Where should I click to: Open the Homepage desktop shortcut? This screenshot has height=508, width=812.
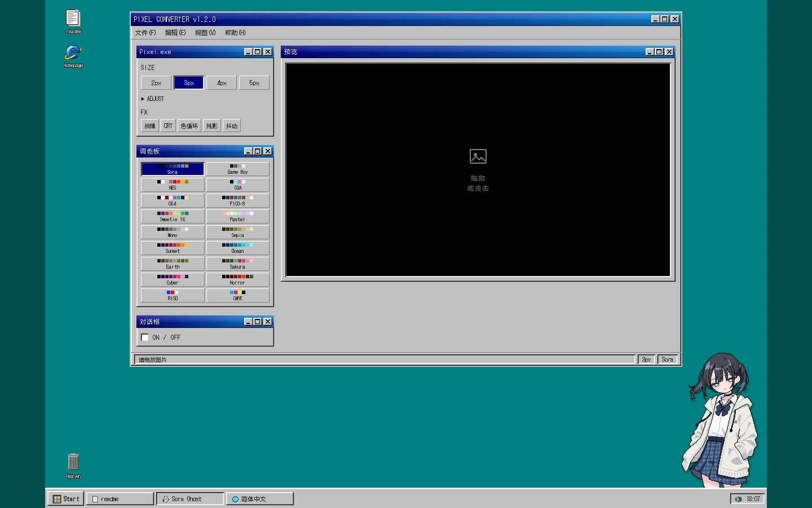click(73, 56)
